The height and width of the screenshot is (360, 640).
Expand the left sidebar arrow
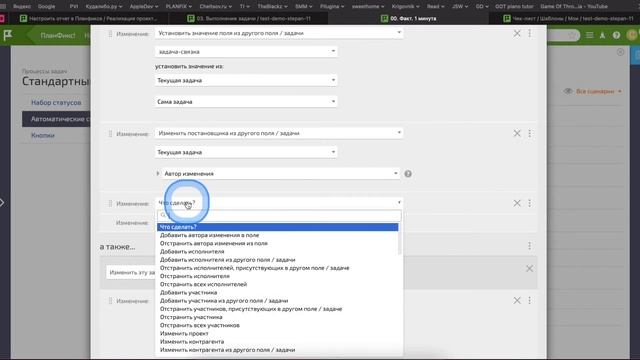(x=2, y=202)
